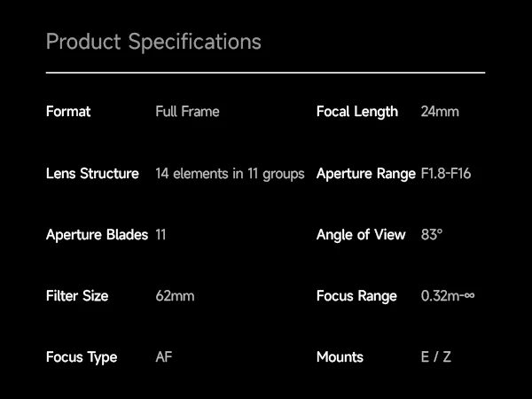This screenshot has width=532, height=399.
Task: Select the Full Frame value
Action: (x=187, y=112)
